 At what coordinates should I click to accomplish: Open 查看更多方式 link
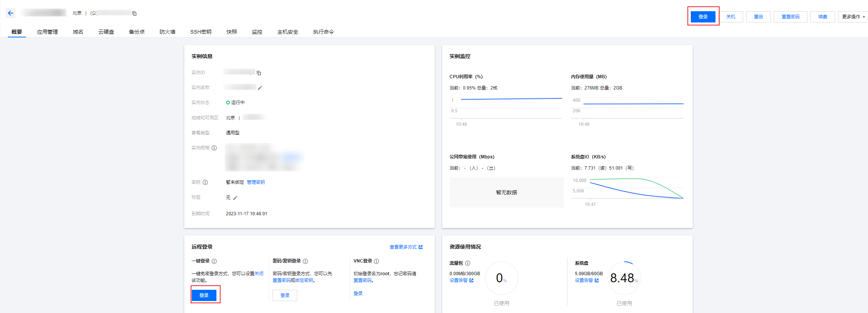pyautogui.click(x=406, y=247)
